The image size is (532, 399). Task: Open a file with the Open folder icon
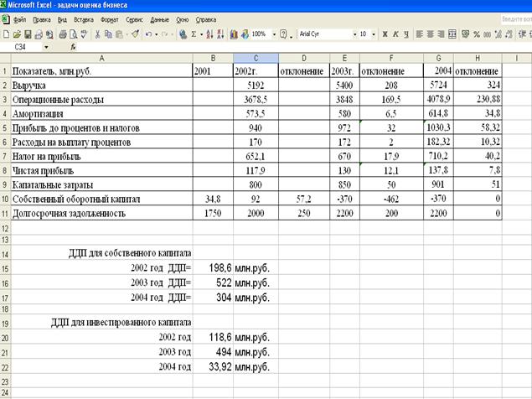coord(18,34)
